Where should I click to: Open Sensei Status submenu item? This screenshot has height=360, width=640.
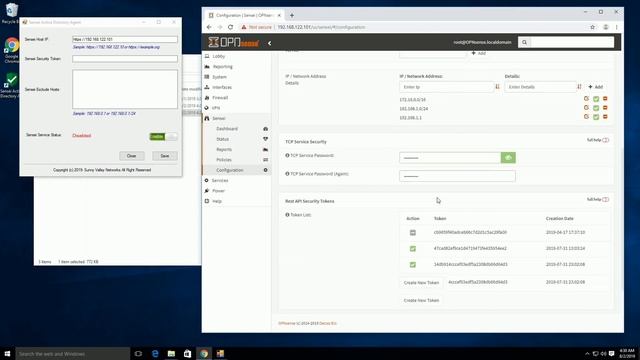point(222,139)
